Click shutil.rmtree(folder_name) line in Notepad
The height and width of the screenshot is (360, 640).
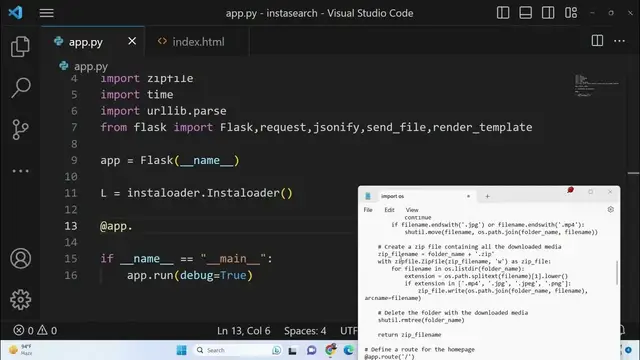tap(421, 320)
